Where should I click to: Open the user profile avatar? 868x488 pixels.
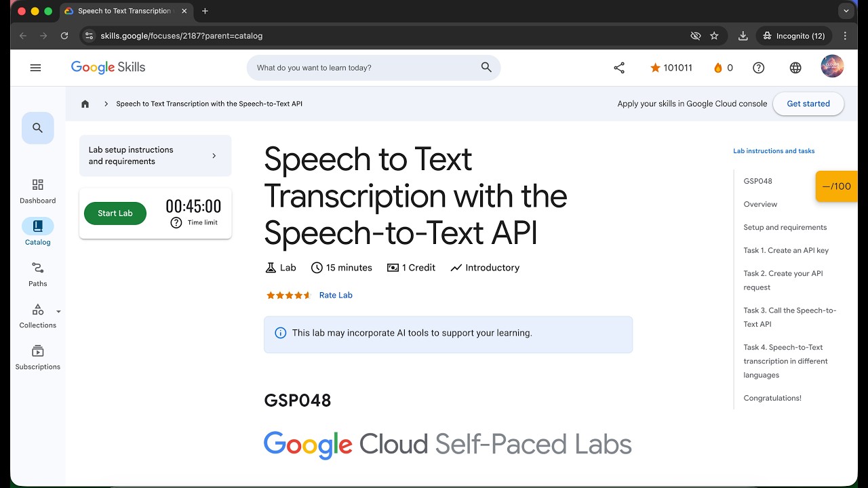point(832,66)
